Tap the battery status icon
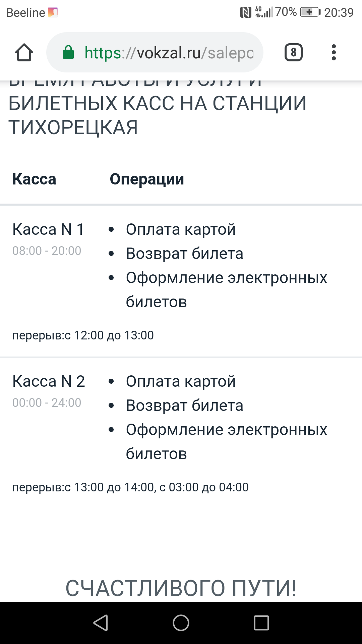Viewport: 362px width, 644px height. click(x=310, y=12)
